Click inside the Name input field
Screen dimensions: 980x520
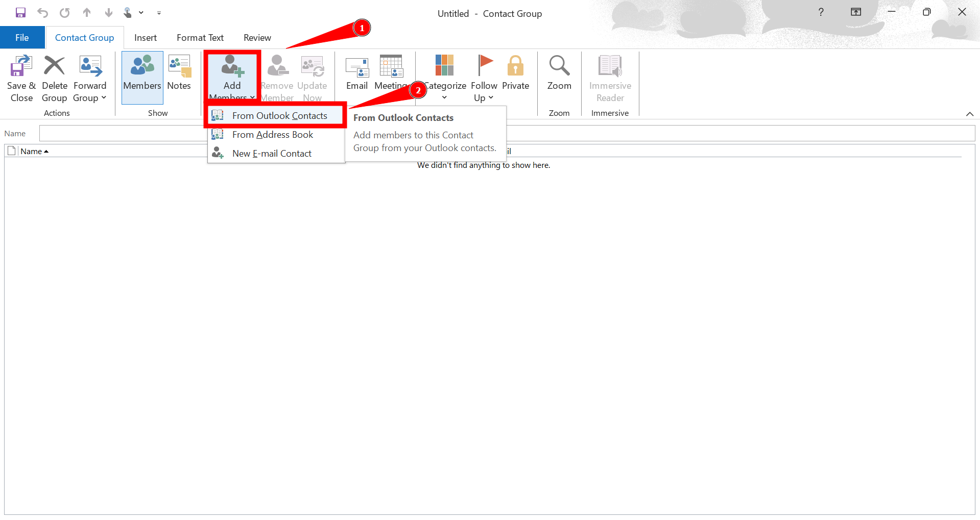click(204, 133)
